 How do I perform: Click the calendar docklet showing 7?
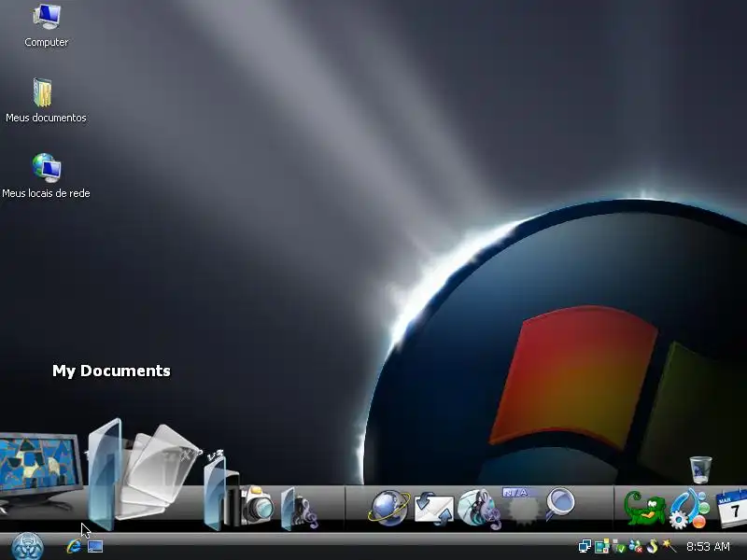point(731,509)
